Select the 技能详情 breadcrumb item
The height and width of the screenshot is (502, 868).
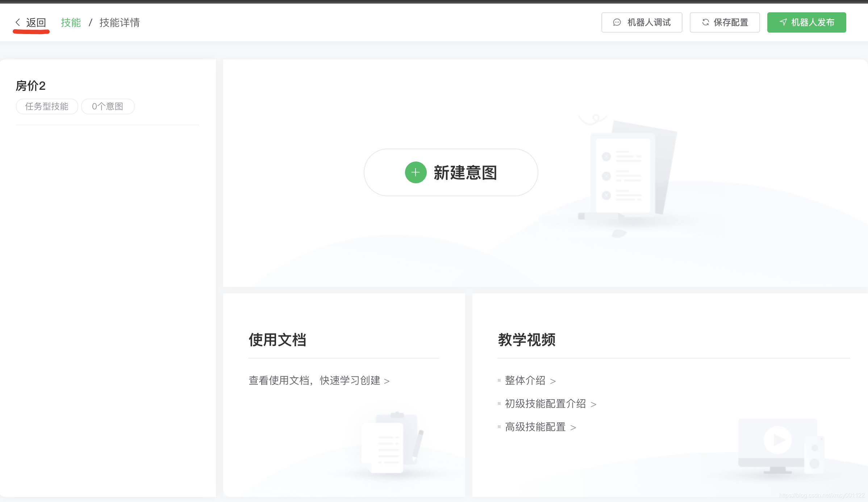pos(120,22)
